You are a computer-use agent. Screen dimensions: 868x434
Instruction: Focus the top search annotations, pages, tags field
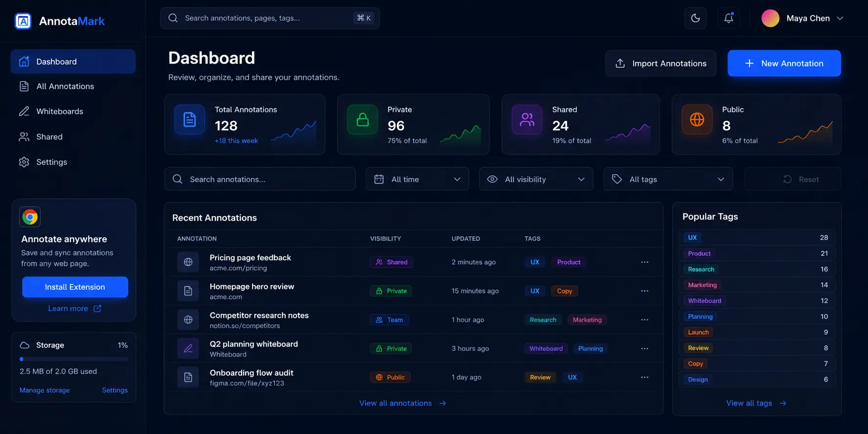(x=270, y=18)
